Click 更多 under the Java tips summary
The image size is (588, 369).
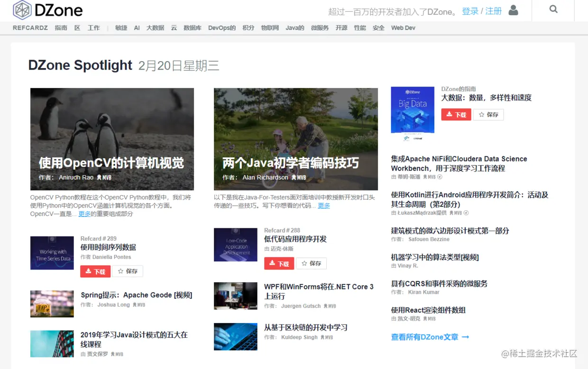pos(324,206)
